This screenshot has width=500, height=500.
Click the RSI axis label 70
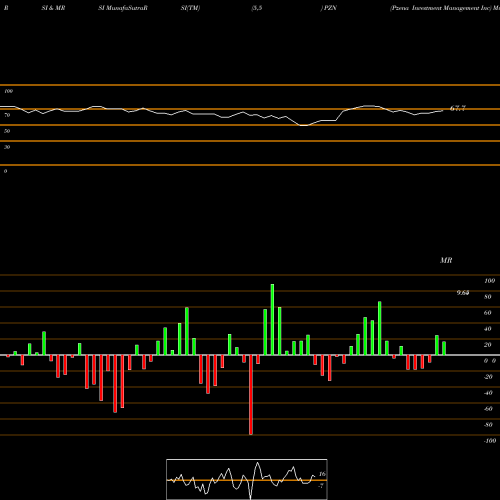click(x=7, y=115)
